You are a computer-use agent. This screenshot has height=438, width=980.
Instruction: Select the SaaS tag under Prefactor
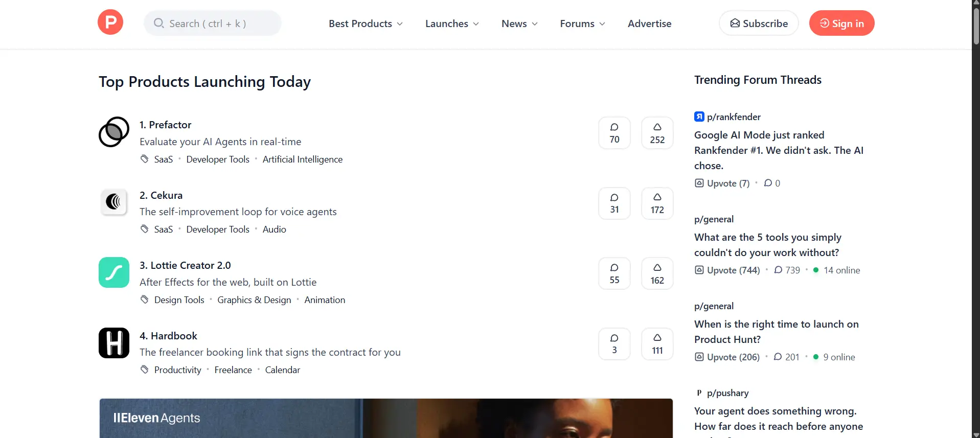click(x=164, y=159)
